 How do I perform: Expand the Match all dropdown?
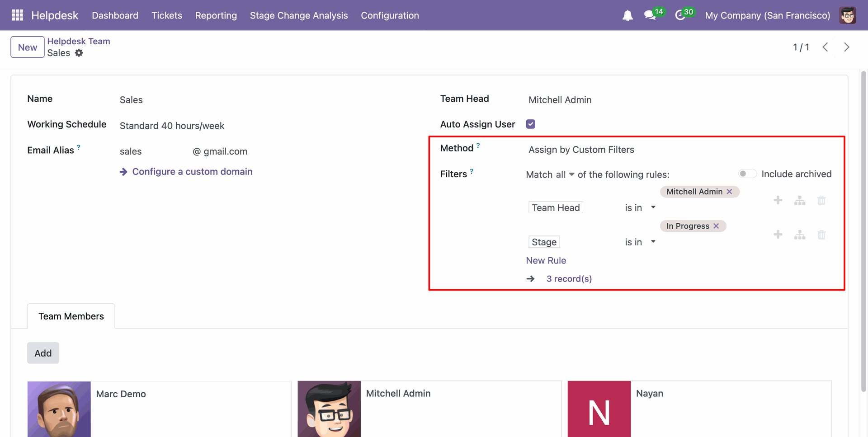click(x=565, y=175)
